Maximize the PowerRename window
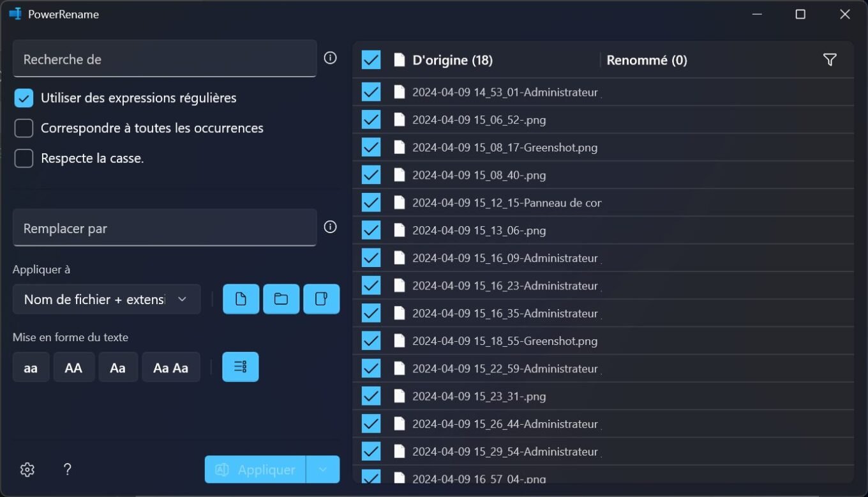868x497 pixels. (x=800, y=14)
